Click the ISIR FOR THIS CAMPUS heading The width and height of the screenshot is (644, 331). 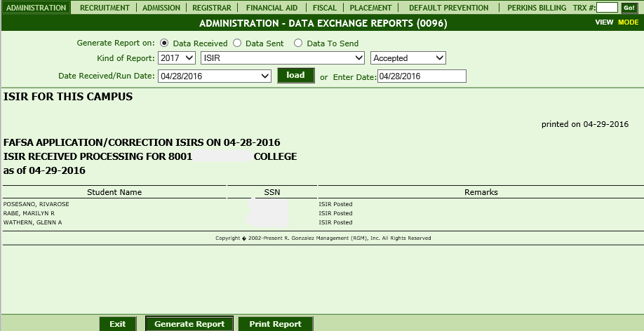pos(68,97)
